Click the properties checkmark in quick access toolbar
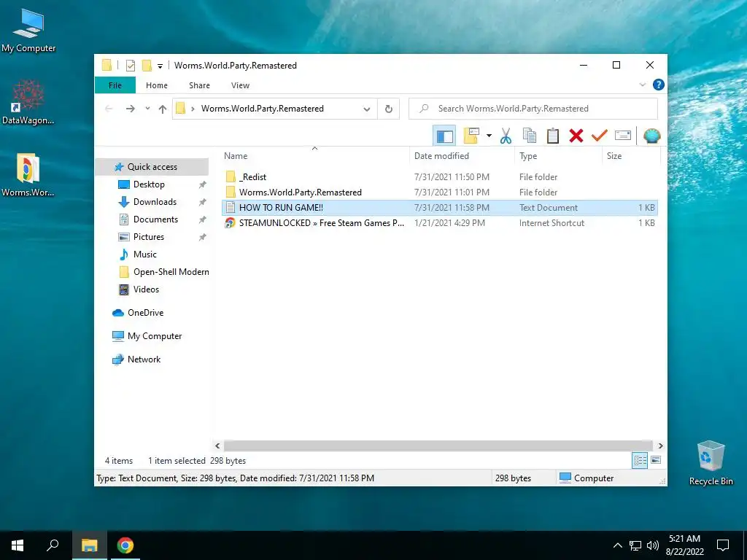The width and height of the screenshot is (747, 560). pyautogui.click(x=131, y=66)
